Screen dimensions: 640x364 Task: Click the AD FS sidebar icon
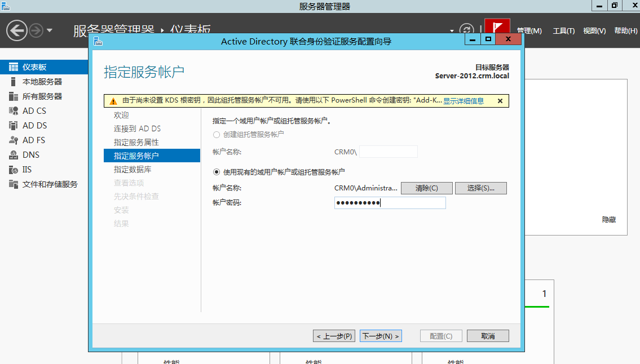14,140
